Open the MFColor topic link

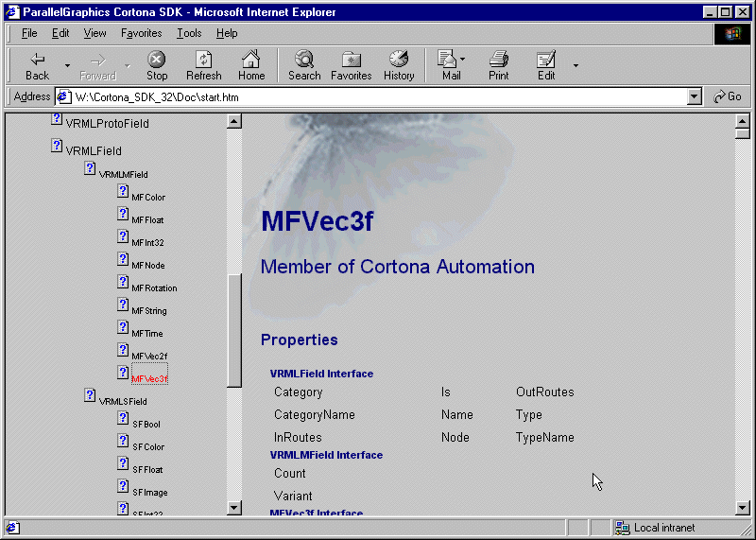pos(148,198)
